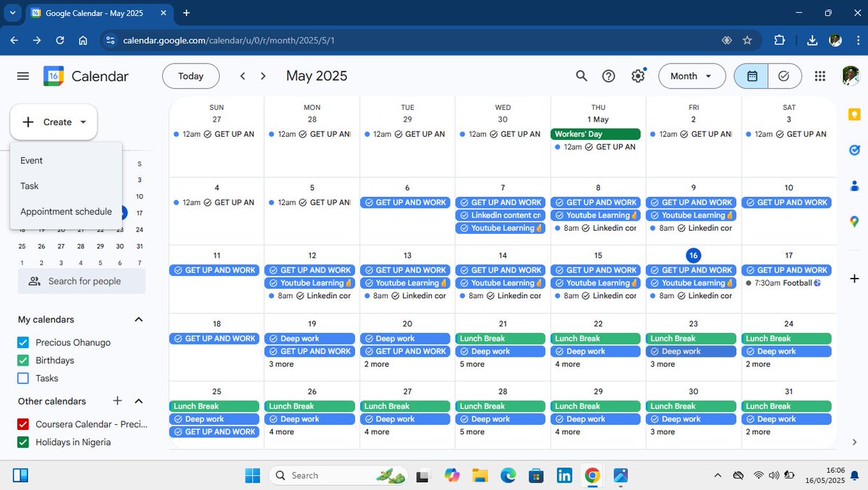The width and height of the screenshot is (868, 490).
Task: Open the main menu hamburger icon
Action: point(23,76)
